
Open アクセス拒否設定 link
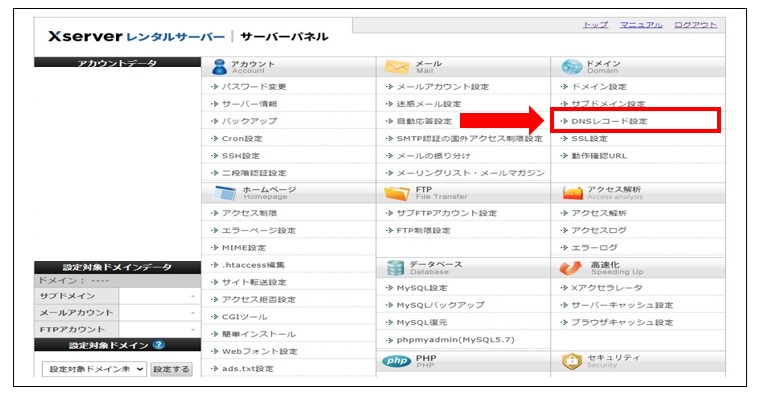[x=259, y=300]
